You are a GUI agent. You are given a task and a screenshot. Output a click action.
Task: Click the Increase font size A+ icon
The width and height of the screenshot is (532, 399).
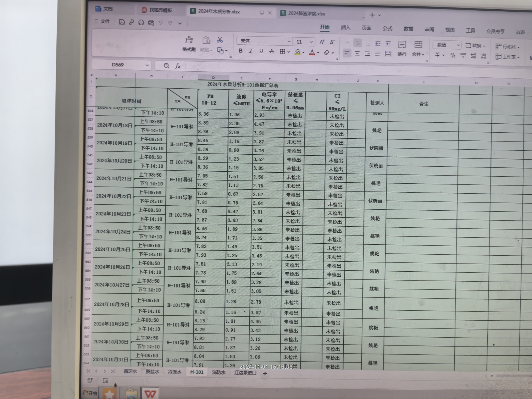(322, 42)
